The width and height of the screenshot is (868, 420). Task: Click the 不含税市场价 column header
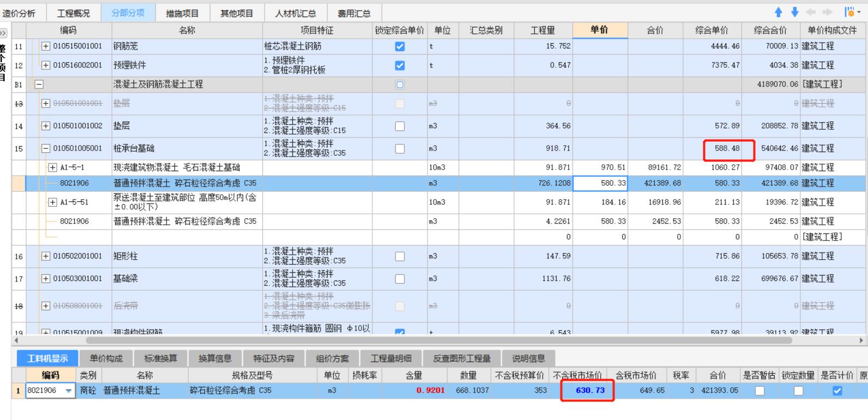pyautogui.click(x=577, y=375)
